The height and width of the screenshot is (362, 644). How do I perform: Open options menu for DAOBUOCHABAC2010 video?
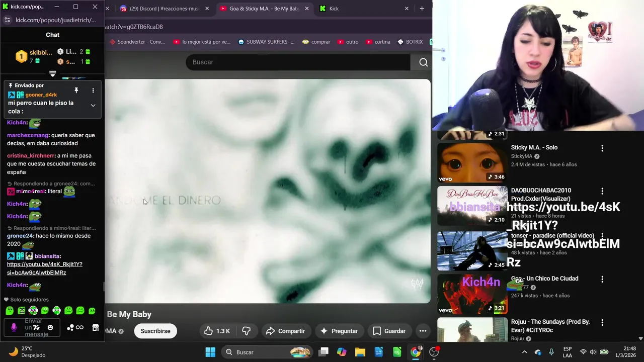(x=602, y=192)
